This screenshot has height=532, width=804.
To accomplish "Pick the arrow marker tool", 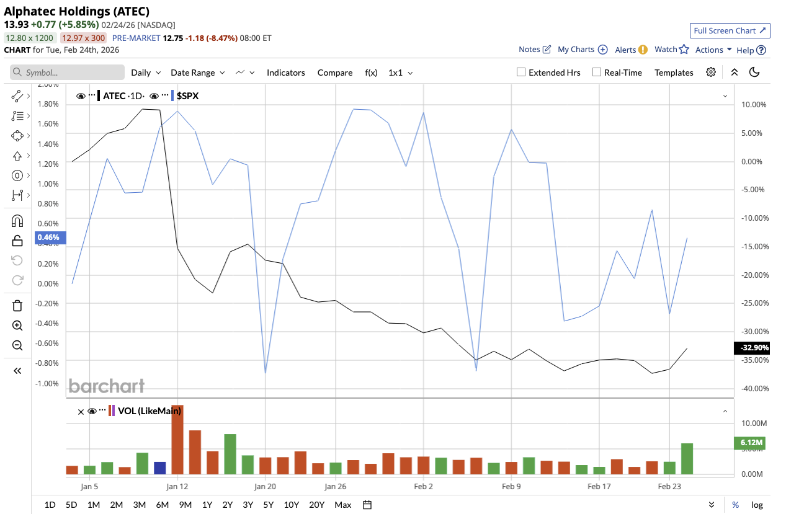I will [x=17, y=156].
